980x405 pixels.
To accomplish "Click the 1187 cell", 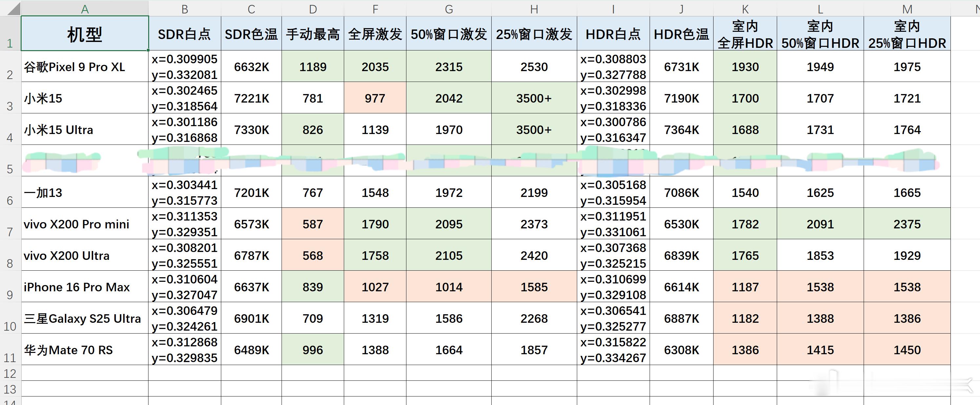I will [x=745, y=287].
